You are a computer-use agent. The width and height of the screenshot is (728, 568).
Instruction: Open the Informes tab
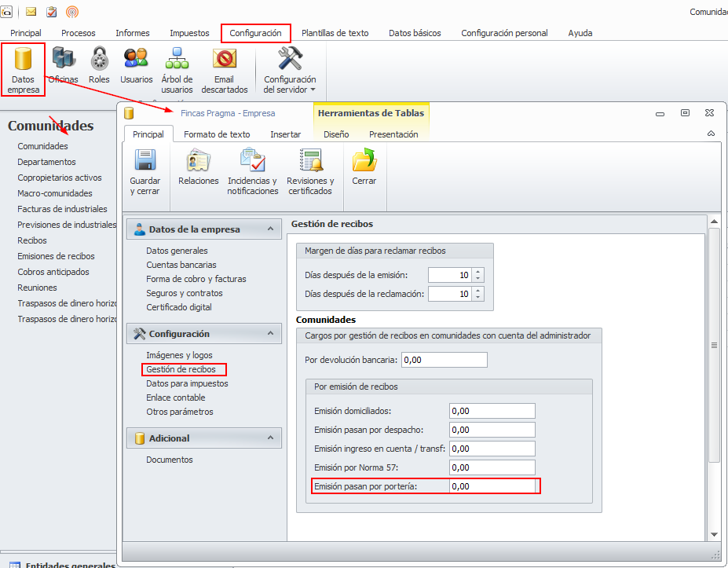pos(132,33)
